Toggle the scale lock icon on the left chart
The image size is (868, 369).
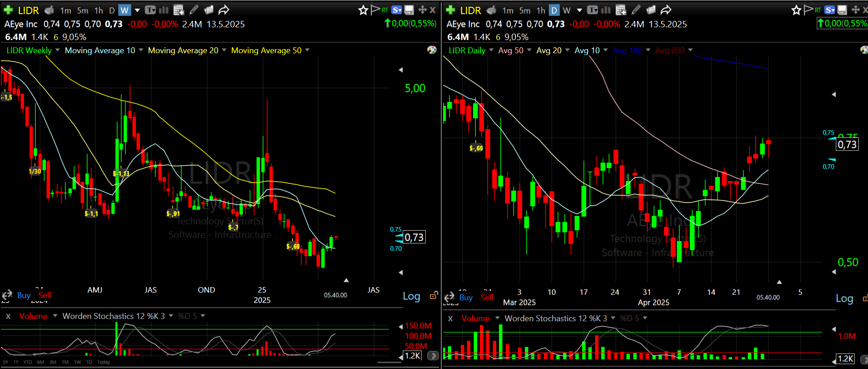pyautogui.click(x=434, y=296)
